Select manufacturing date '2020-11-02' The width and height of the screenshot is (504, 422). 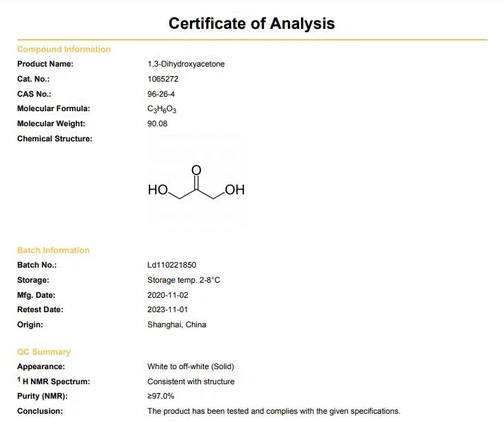pyautogui.click(x=168, y=295)
